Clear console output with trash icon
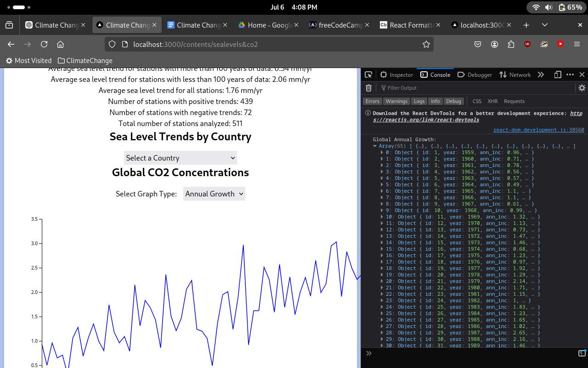Image resolution: width=588 pixels, height=368 pixels. [x=368, y=88]
